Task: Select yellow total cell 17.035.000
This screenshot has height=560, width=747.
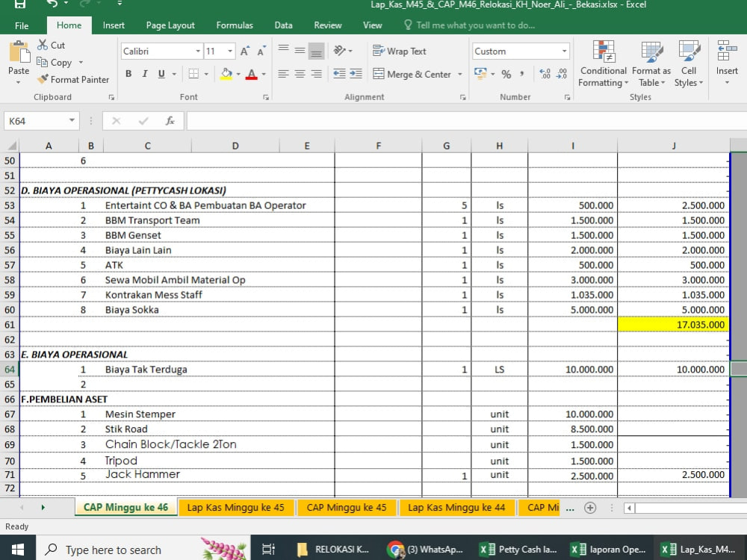Action: coord(673,325)
